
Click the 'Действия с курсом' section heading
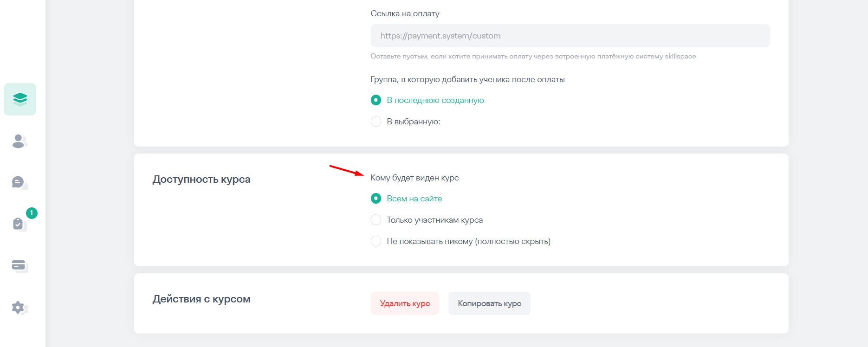[x=201, y=299]
